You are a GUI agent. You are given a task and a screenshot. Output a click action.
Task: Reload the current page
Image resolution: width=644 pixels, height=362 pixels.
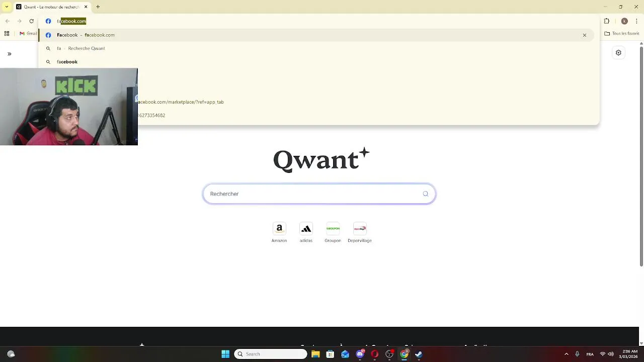[32, 21]
